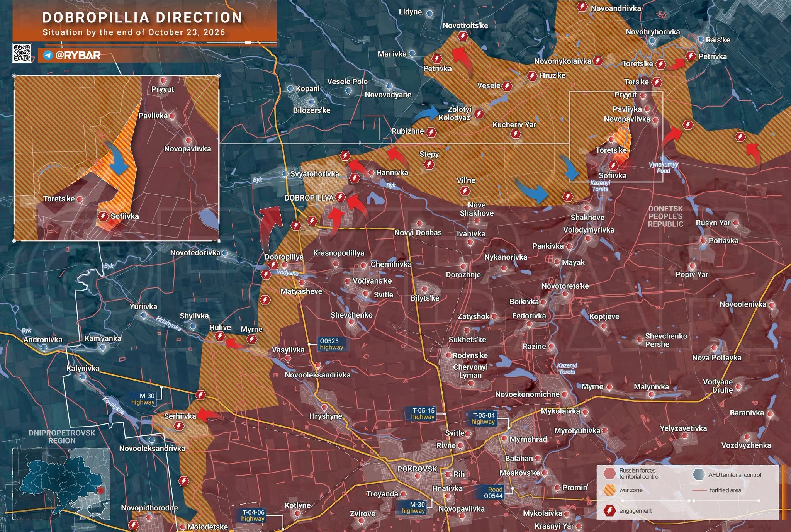Click the Ukraine overview minimap thumbnail

click(x=61, y=484)
